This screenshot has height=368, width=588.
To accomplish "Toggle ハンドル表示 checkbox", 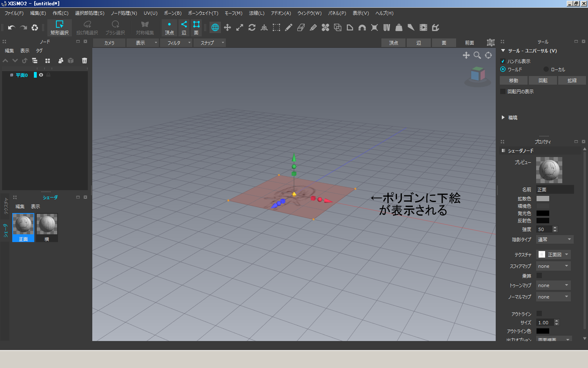I will click(503, 61).
